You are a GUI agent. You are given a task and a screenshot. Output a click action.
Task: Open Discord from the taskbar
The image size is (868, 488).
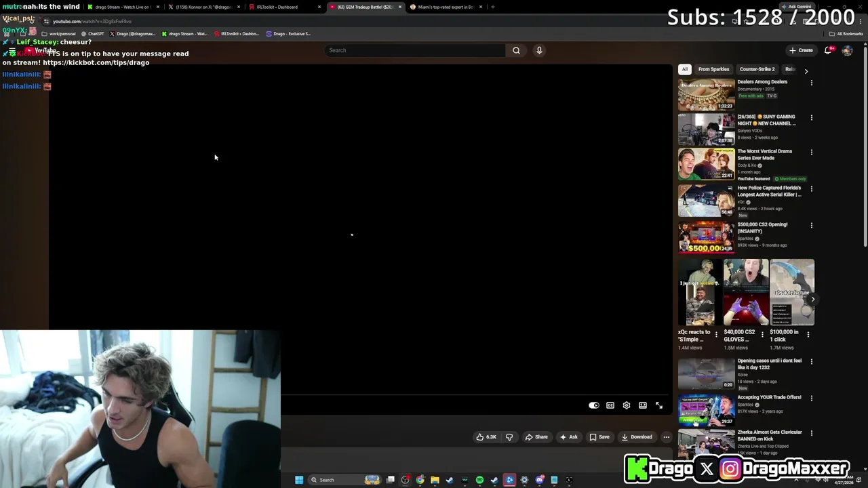(x=540, y=480)
